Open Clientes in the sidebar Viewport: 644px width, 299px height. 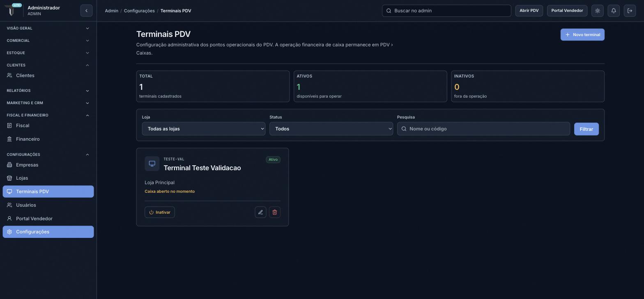click(48, 75)
